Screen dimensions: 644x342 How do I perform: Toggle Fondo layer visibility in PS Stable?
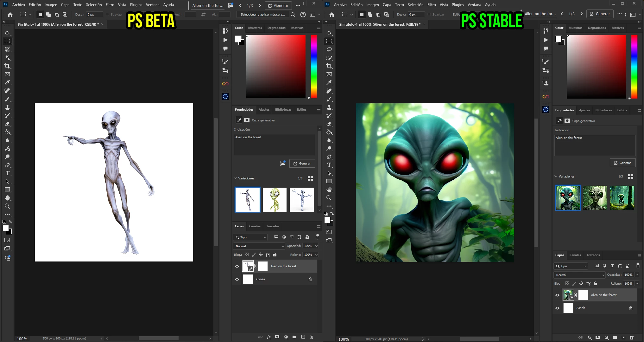[x=557, y=308]
